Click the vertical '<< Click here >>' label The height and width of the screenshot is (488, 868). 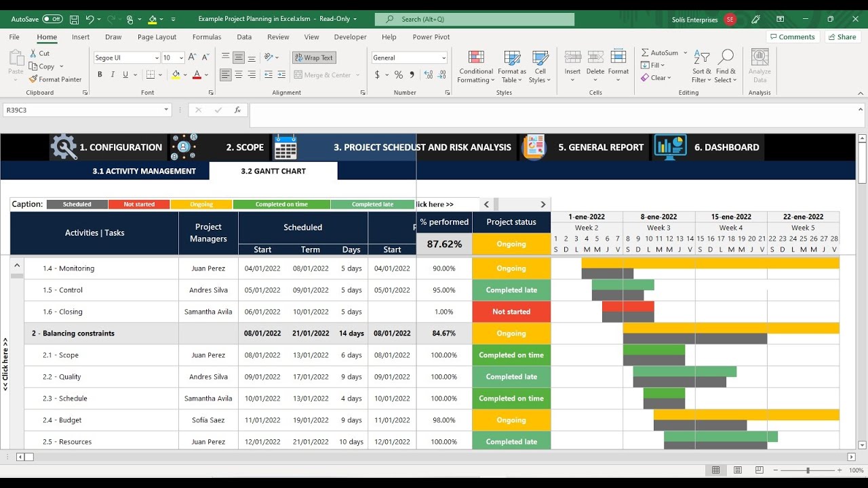tap(5, 365)
